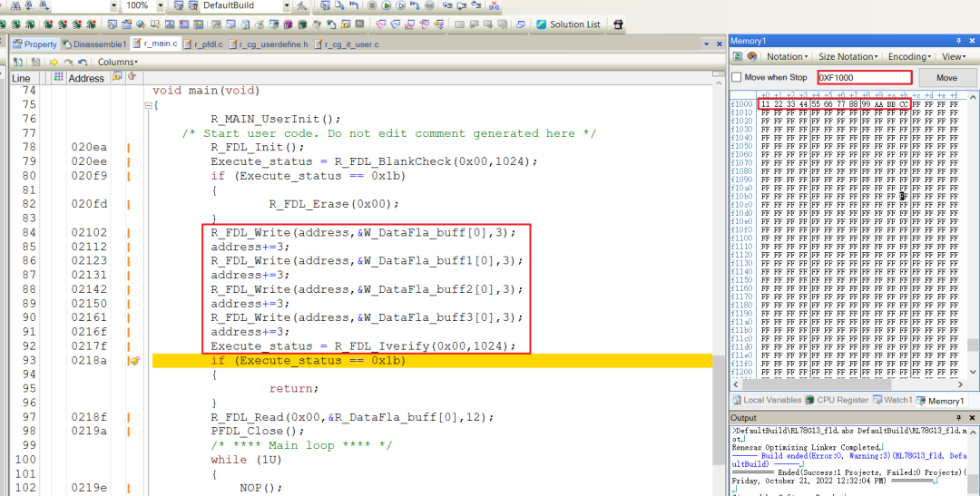
Task: Switch to the r_pfdl.c tab
Action: pos(203,44)
